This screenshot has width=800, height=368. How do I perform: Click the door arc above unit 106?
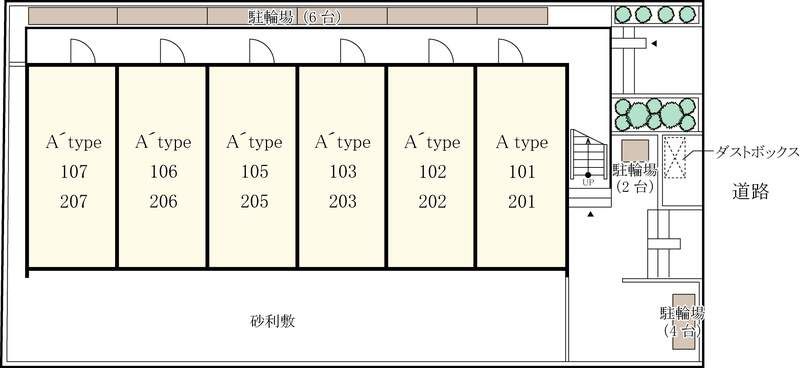click(x=172, y=51)
